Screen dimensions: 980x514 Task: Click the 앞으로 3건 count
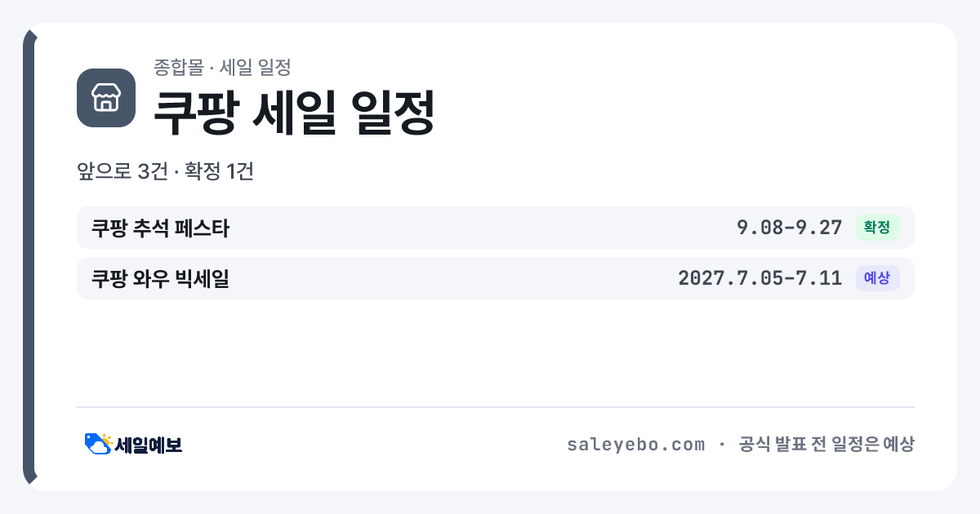coord(122,172)
